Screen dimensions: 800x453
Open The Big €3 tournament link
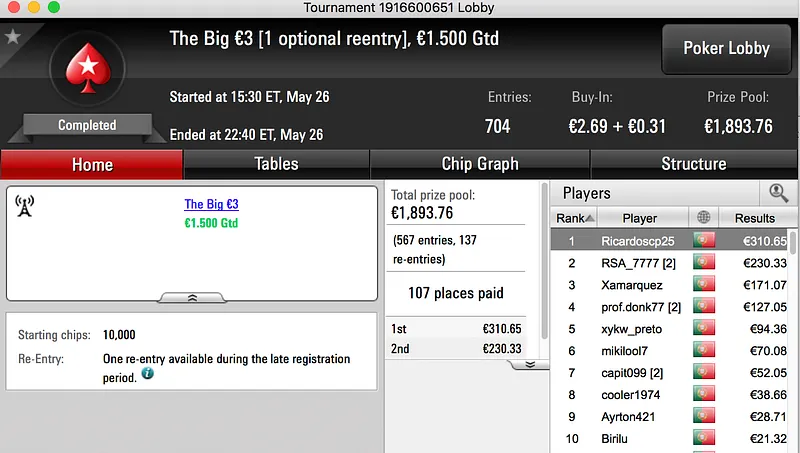tap(211, 204)
